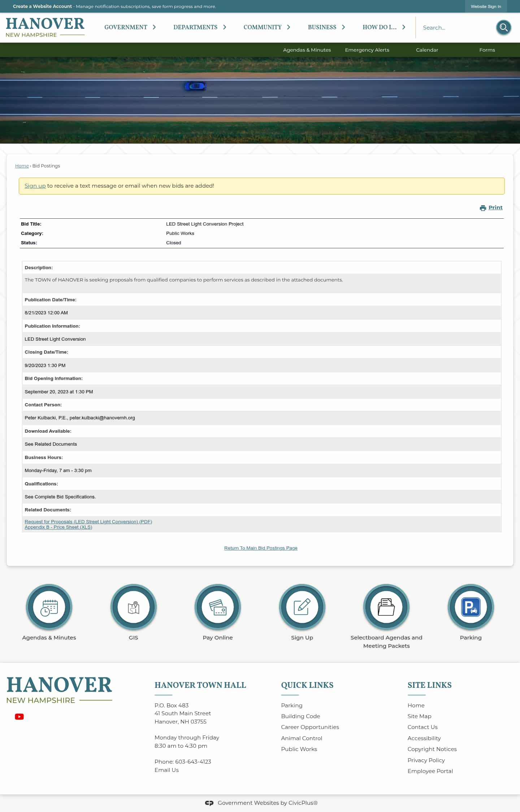The image size is (520, 812).
Task: Expand the Community menu chevron
Action: click(x=289, y=27)
